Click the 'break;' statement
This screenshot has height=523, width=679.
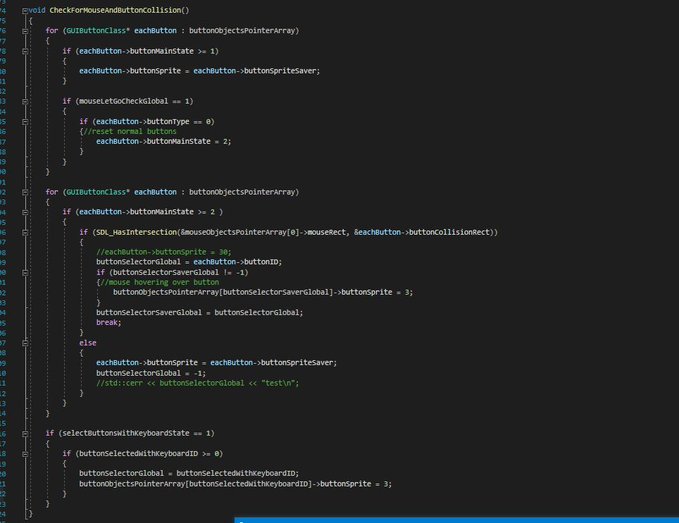[109, 323]
